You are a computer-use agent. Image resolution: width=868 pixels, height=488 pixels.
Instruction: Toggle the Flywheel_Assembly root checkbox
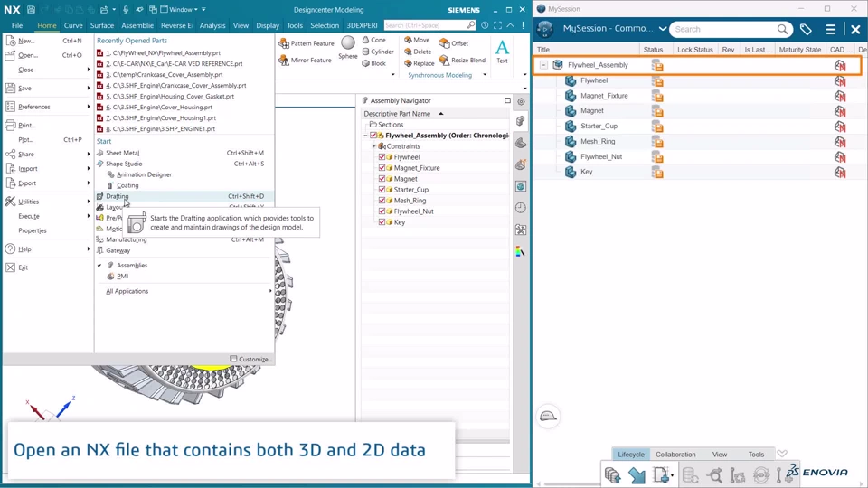click(x=373, y=136)
